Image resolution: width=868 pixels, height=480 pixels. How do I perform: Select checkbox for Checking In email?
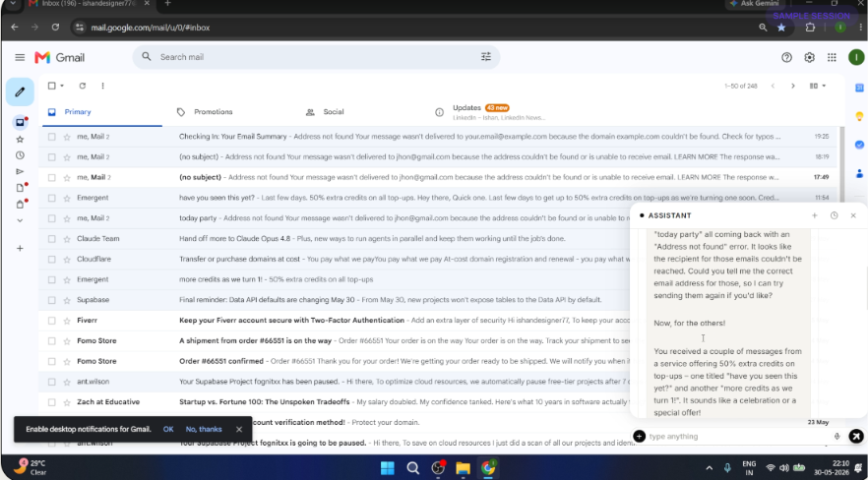(x=51, y=137)
